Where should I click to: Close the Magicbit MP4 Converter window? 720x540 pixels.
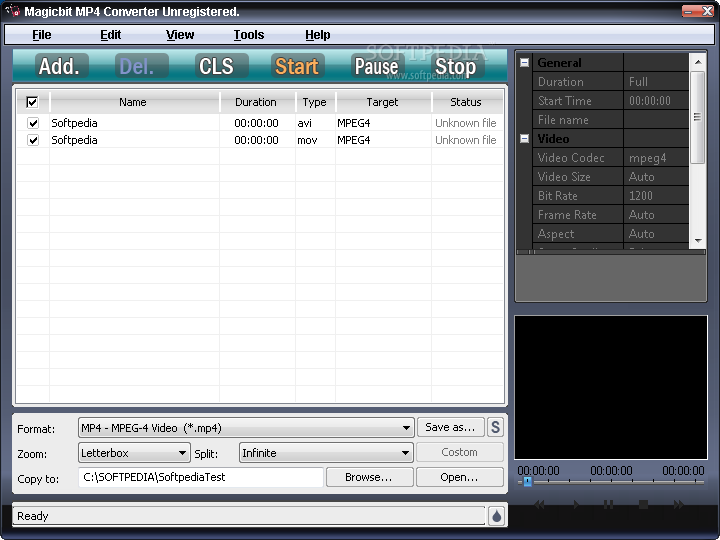click(x=708, y=11)
